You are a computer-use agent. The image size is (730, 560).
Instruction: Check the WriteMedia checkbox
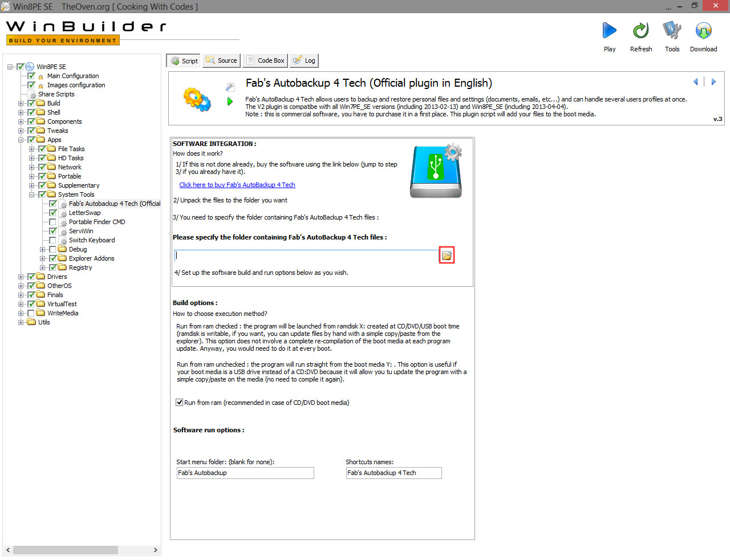click(31, 313)
